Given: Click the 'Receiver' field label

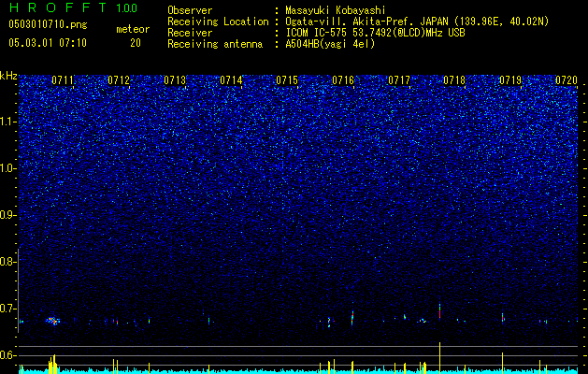Looking at the screenshot, I should (x=190, y=33).
